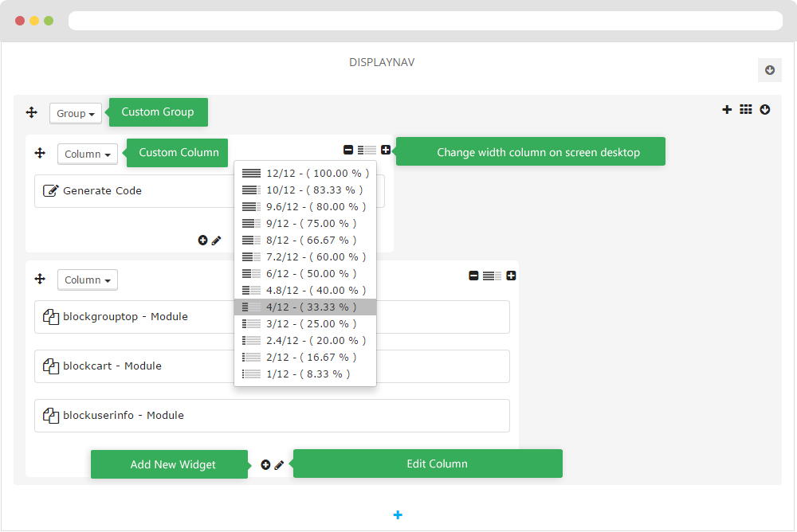Click the pencil icon to edit second column
797x532 pixels.
click(x=279, y=464)
